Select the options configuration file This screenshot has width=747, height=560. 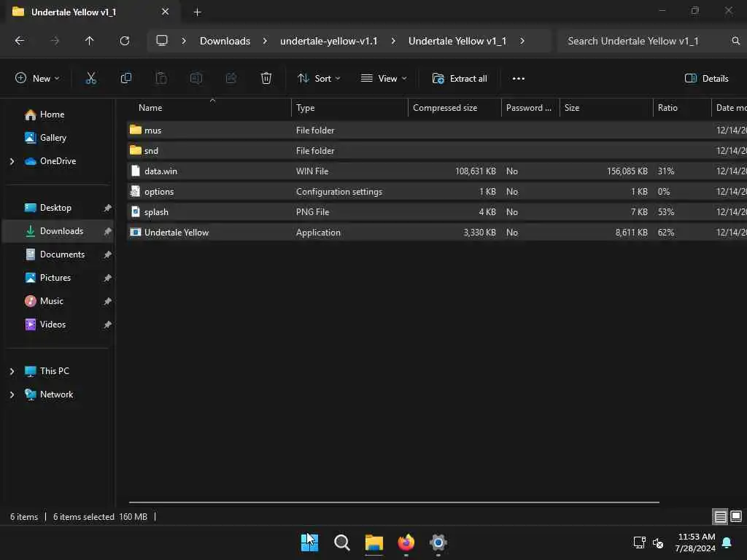[x=437, y=192]
